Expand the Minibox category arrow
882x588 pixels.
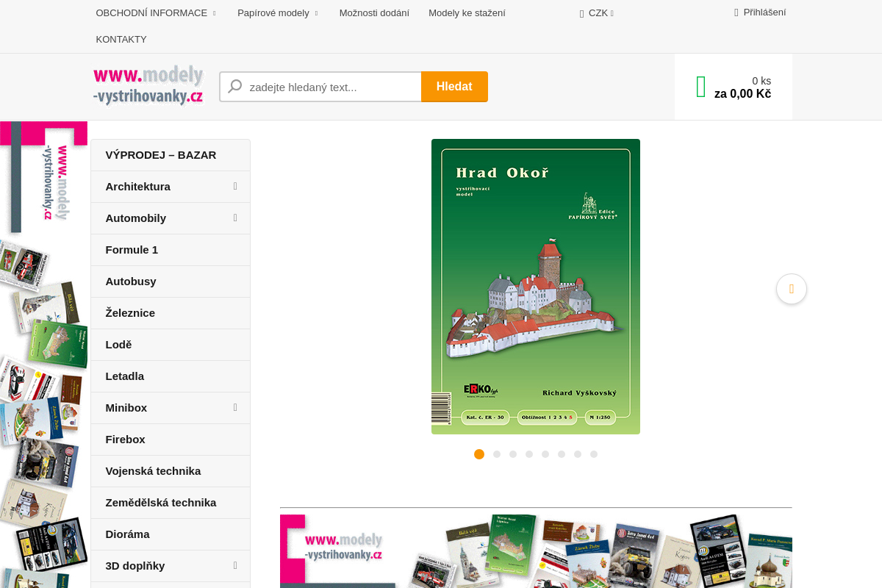click(235, 408)
